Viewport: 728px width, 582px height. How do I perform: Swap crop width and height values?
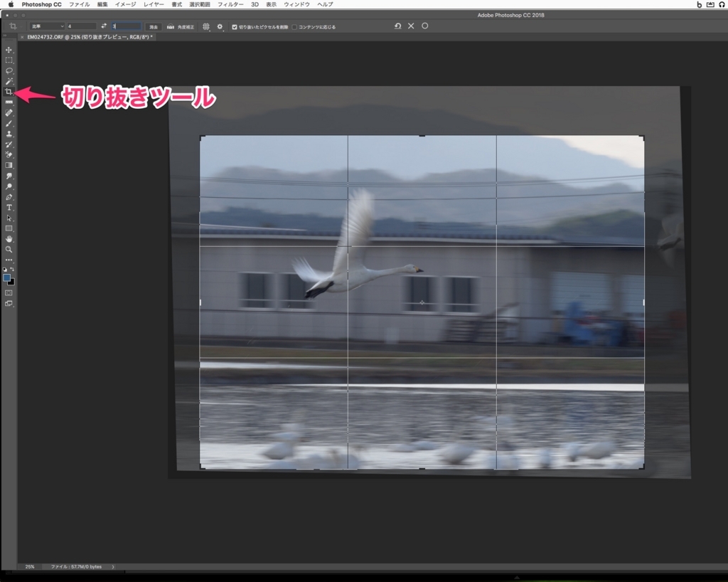coord(104,26)
